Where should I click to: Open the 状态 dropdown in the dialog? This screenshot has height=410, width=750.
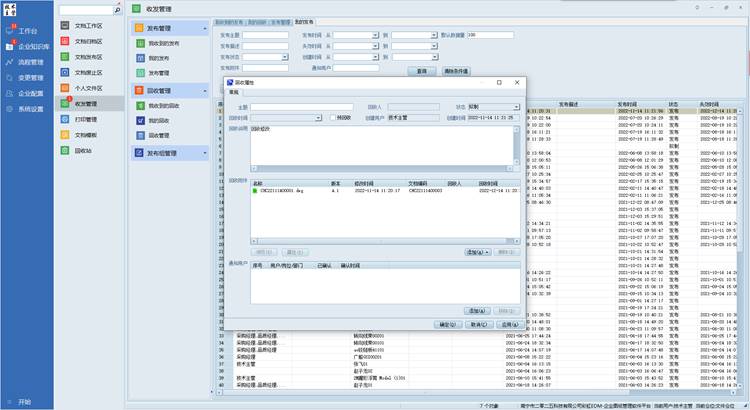coord(516,106)
